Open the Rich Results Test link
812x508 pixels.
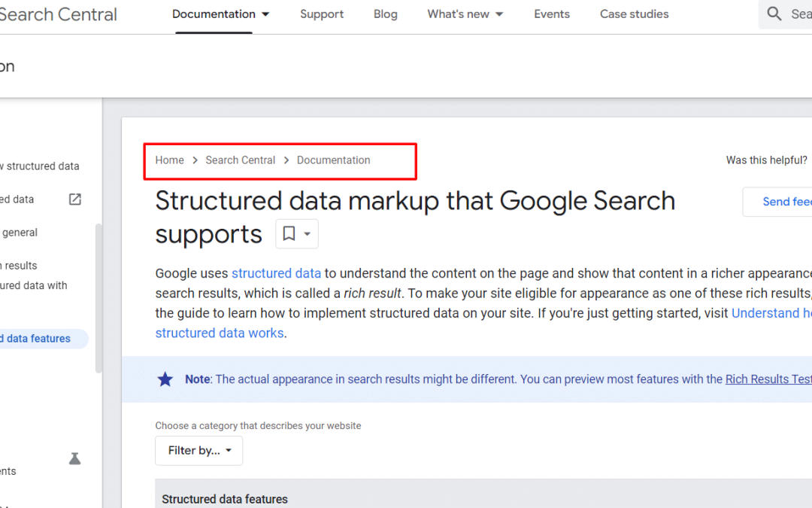pyautogui.click(x=768, y=379)
